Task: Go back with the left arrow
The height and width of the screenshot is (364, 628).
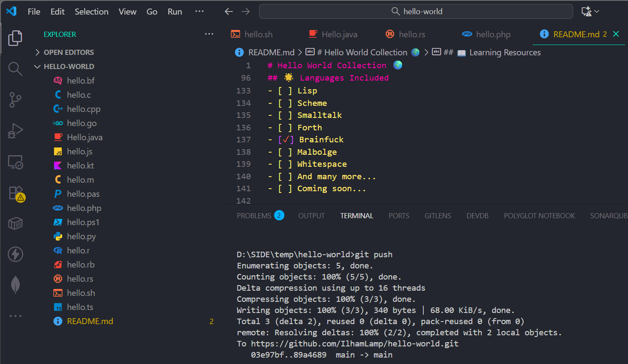Action: pyautogui.click(x=229, y=12)
